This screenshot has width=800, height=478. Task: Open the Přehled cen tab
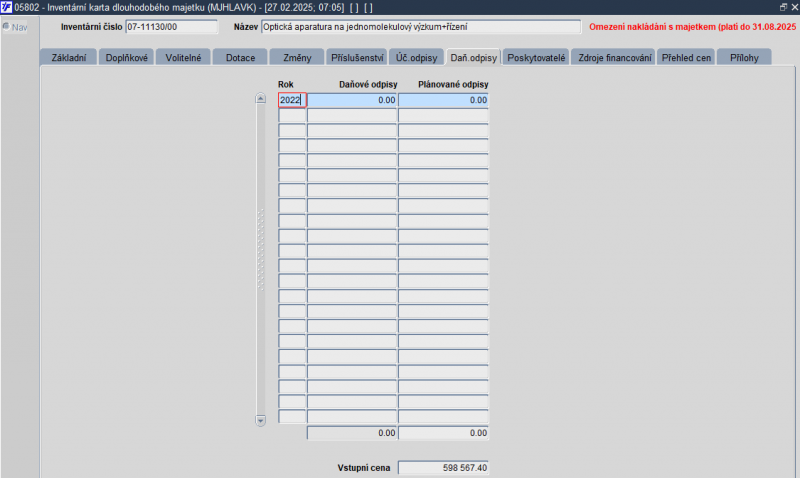click(686, 57)
